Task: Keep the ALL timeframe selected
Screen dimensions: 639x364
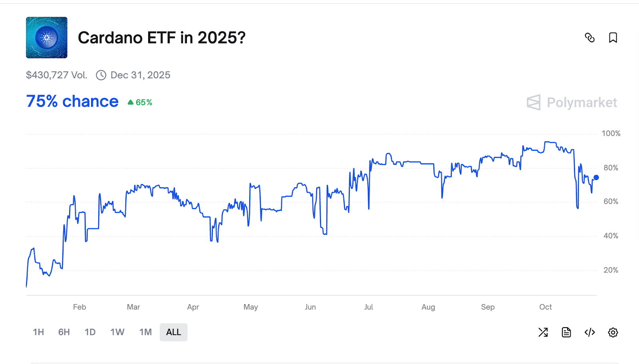Action: [x=173, y=332]
